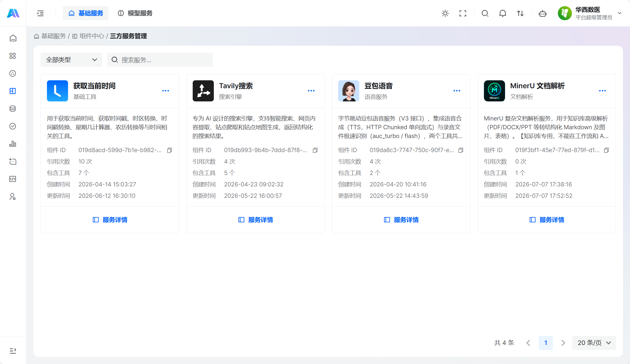630x364 pixels.
Task: Expand the user account dropdown chevron
Action: pos(620,13)
